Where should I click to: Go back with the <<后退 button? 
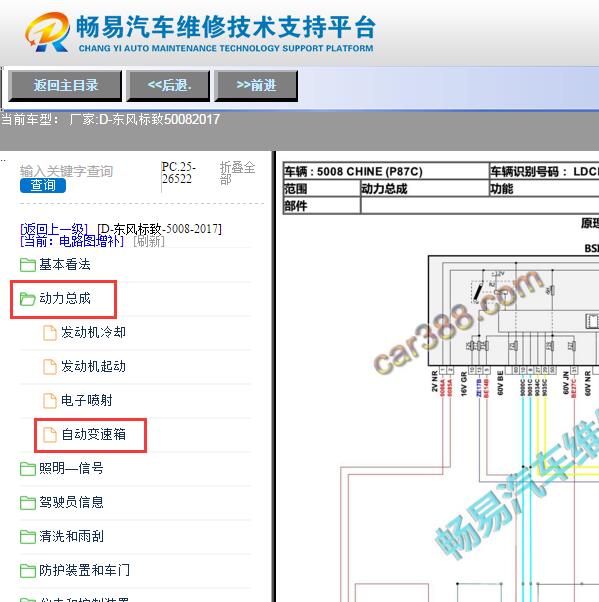[169, 86]
